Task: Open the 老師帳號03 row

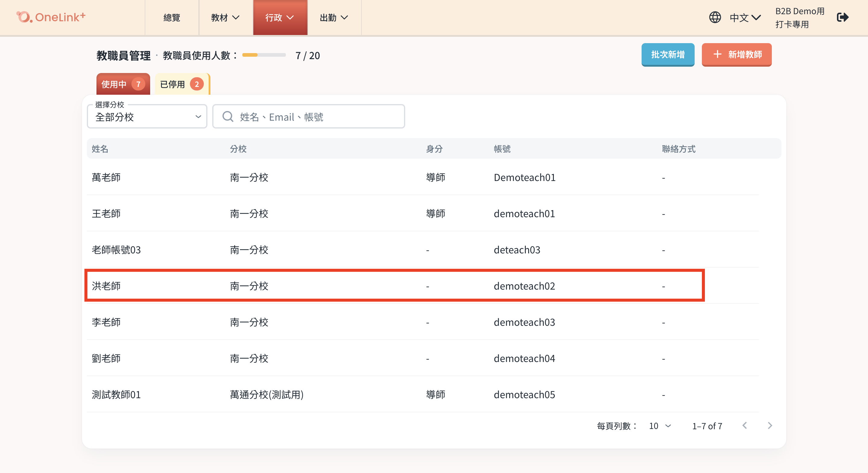Action: pos(423,249)
